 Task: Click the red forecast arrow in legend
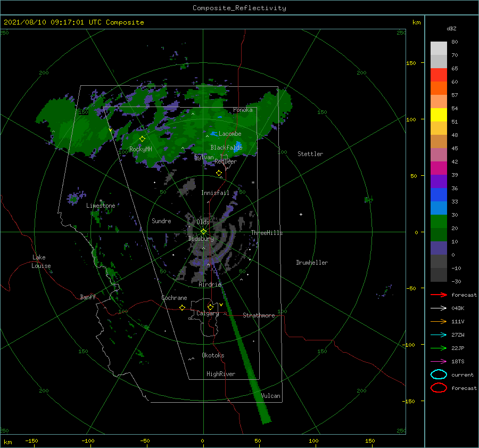pyautogui.click(x=439, y=295)
